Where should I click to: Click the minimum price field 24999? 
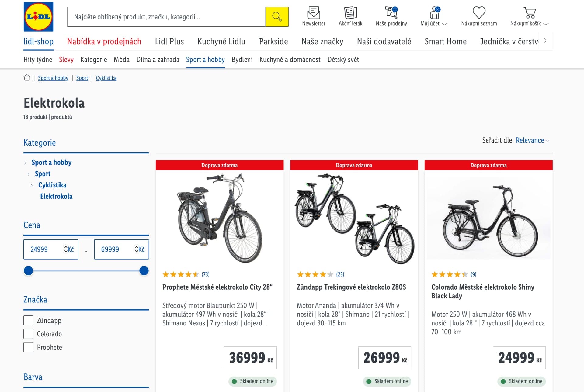pos(51,249)
